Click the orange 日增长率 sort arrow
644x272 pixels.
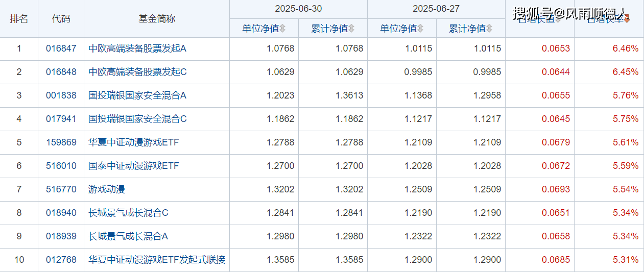tap(627, 19)
